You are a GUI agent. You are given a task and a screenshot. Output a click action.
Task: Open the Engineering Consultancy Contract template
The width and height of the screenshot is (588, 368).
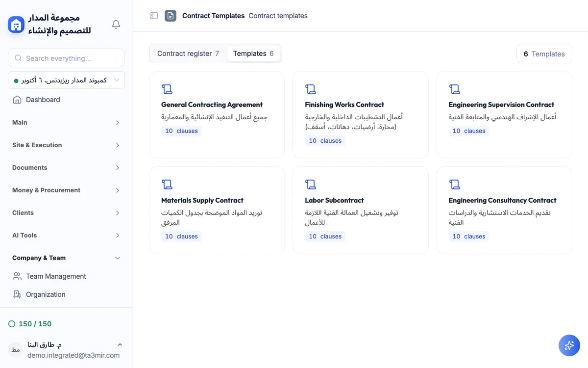[x=504, y=210]
